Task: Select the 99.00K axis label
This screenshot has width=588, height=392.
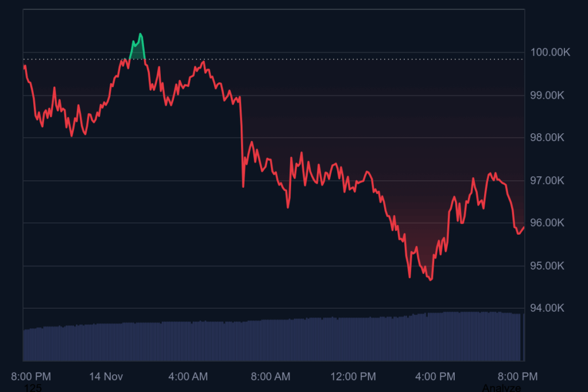Action: click(548, 95)
